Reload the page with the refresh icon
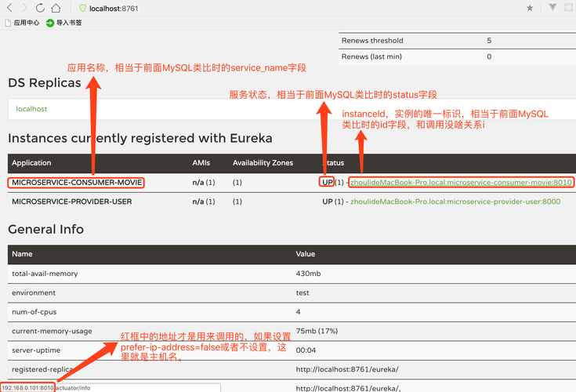 (40, 8)
